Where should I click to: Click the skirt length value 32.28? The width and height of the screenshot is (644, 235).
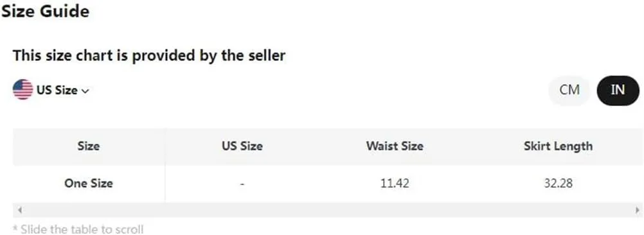[x=558, y=184]
